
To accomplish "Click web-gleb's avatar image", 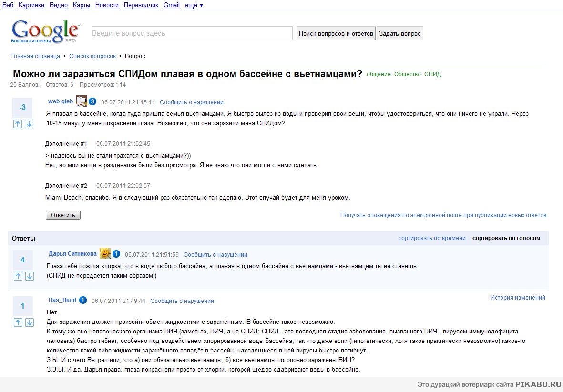I will (81, 101).
